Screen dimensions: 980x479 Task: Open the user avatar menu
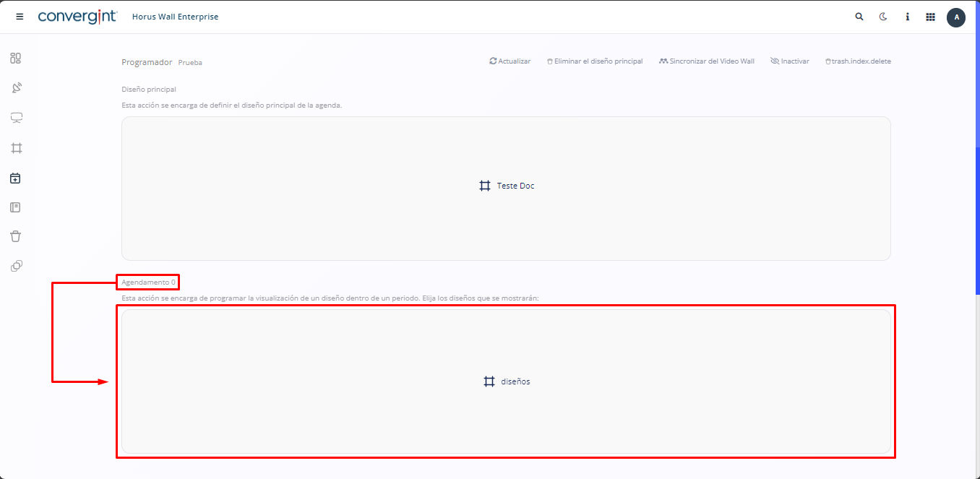coord(956,17)
